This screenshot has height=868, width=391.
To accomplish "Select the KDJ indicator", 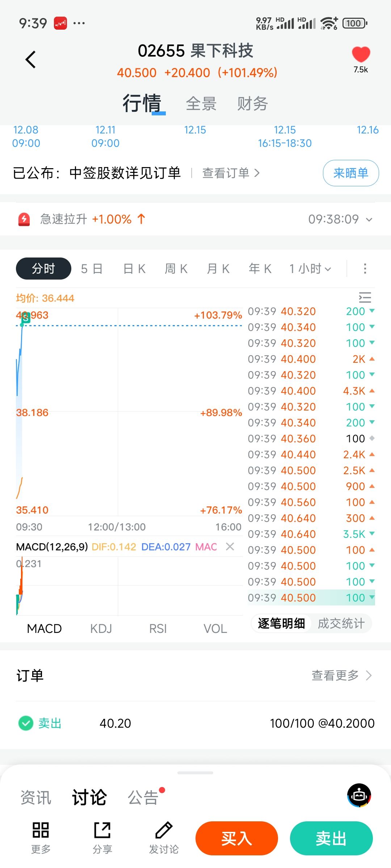I will click(x=101, y=629).
